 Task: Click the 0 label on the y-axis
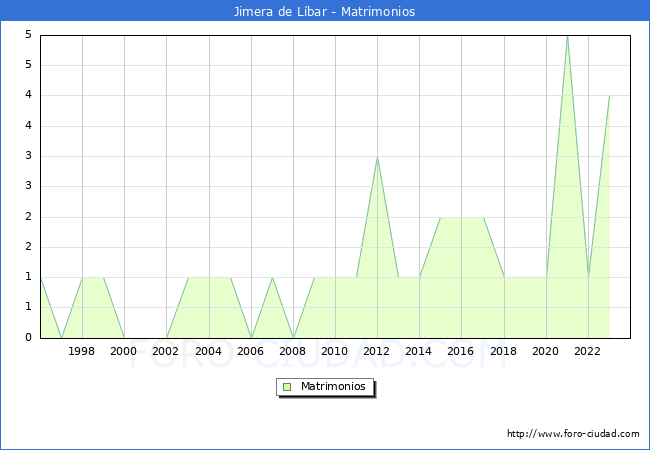pos(29,338)
